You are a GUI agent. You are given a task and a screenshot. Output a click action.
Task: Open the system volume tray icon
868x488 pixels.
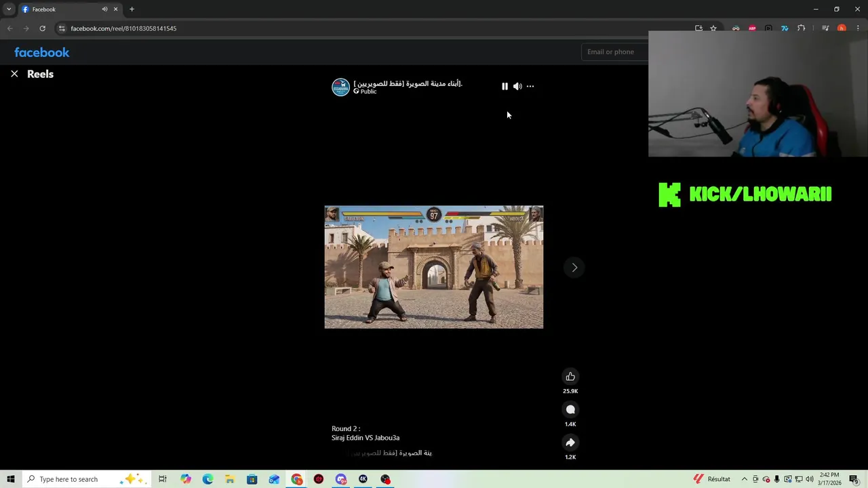point(809,479)
